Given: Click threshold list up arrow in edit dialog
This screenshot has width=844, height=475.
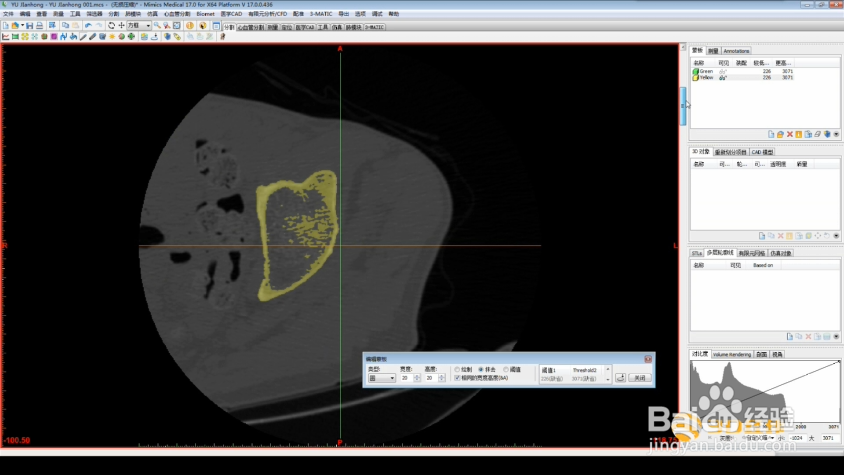Looking at the screenshot, I should pyautogui.click(x=608, y=369).
